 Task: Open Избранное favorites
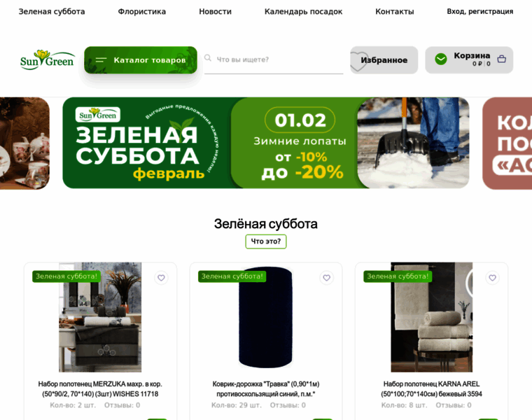coord(384,60)
